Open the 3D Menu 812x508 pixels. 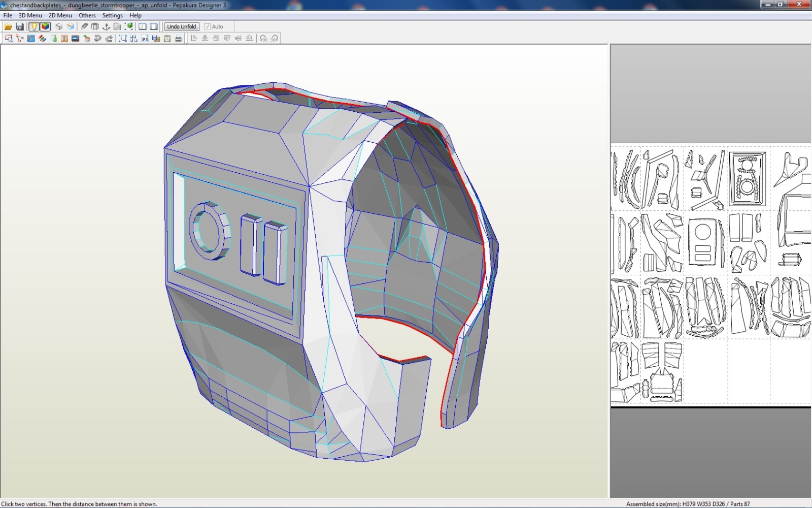[x=30, y=15]
